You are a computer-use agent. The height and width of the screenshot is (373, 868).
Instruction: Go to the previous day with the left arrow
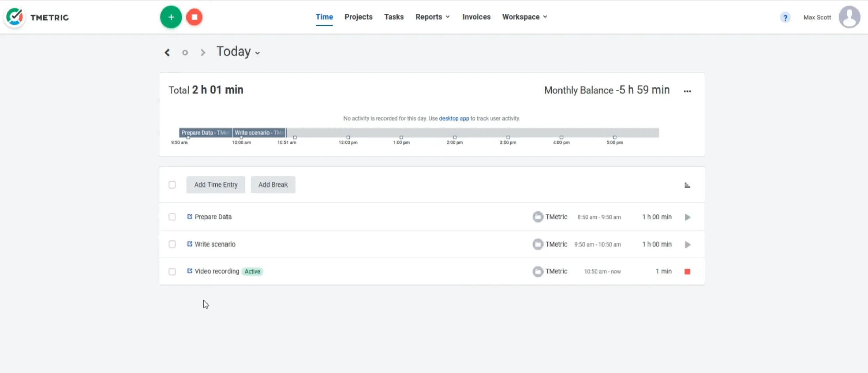pos(167,52)
